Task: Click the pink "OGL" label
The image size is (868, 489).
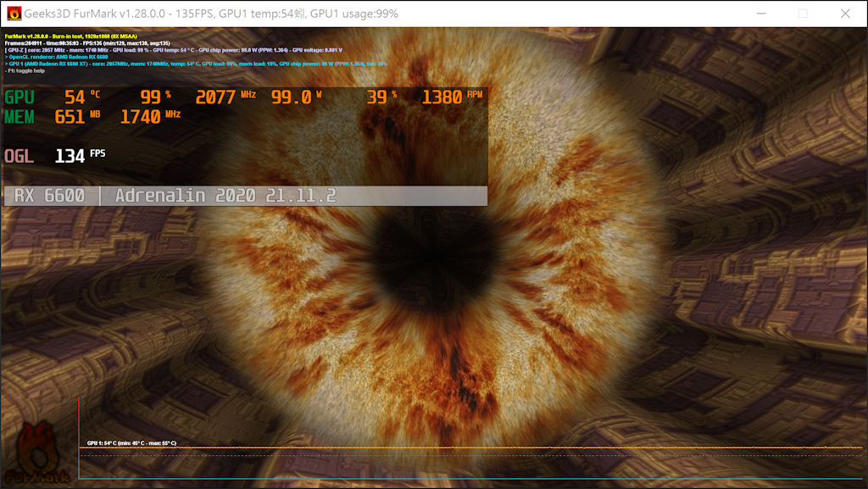Action: [x=19, y=157]
